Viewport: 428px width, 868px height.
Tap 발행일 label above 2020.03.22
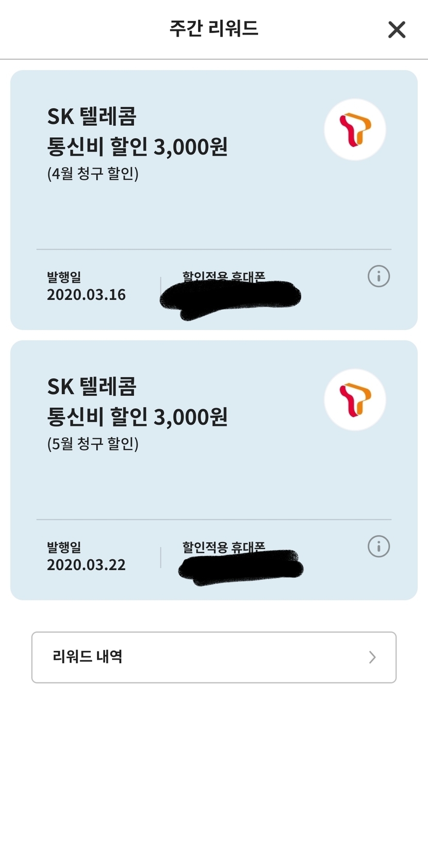tap(64, 547)
